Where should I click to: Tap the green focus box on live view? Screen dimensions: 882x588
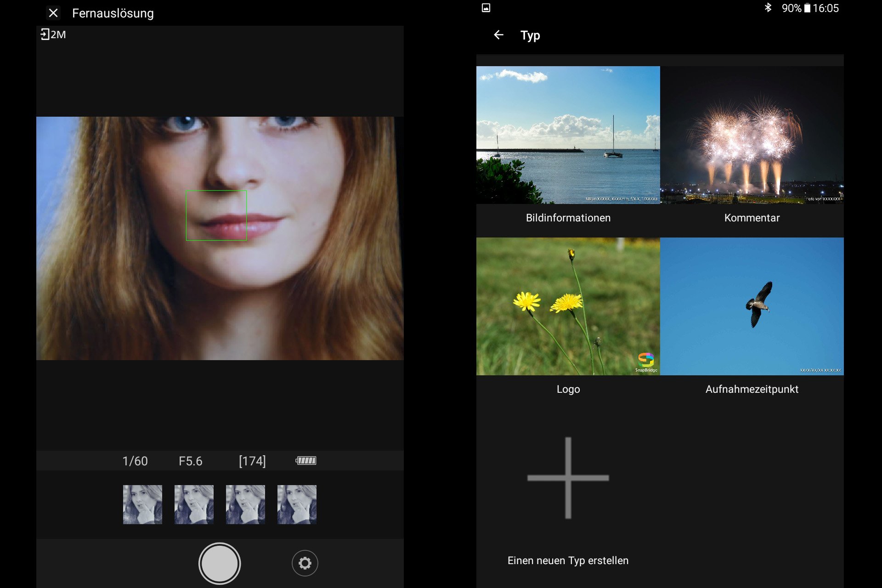[x=216, y=215]
